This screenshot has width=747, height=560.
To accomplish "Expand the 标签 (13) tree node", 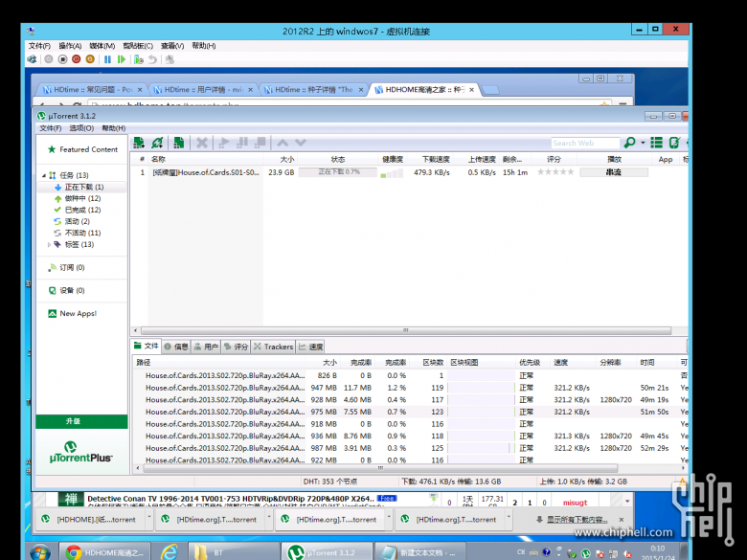I will (x=49, y=245).
